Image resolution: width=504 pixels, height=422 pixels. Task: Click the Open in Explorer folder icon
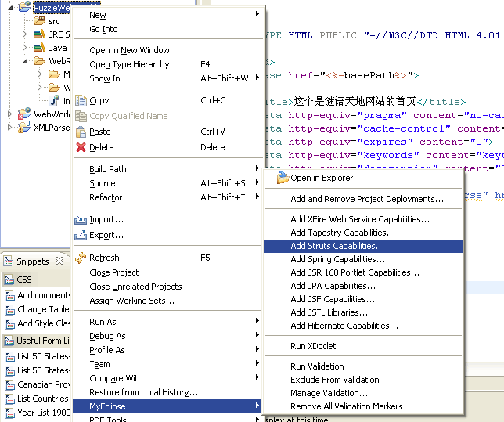283,178
